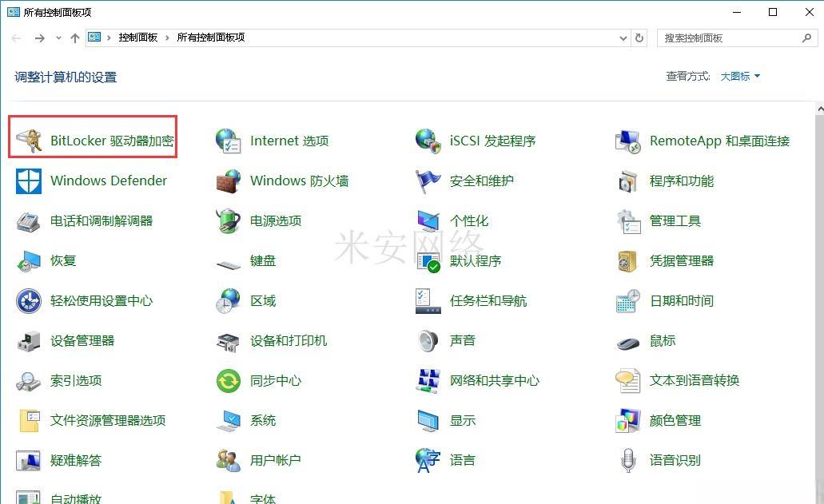Open the 显示 monitor icon
The height and width of the screenshot is (504, 824).
428,420
